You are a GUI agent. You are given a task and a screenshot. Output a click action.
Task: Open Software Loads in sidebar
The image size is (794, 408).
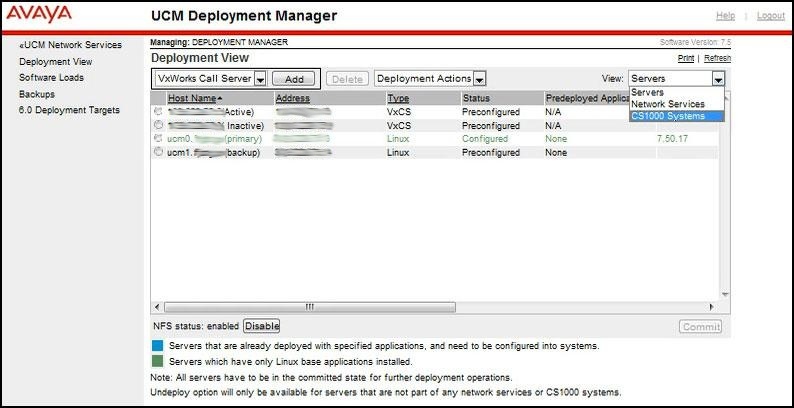coord(51,77)
